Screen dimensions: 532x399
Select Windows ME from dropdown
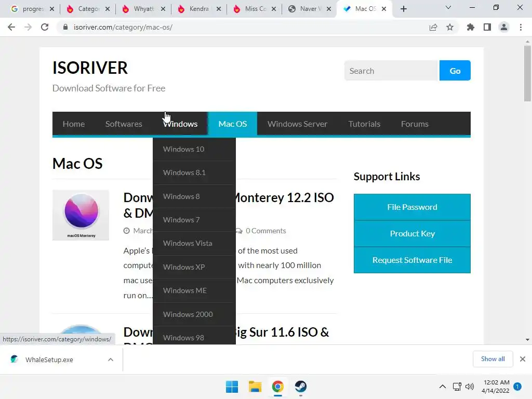click(x=194, y=290)
